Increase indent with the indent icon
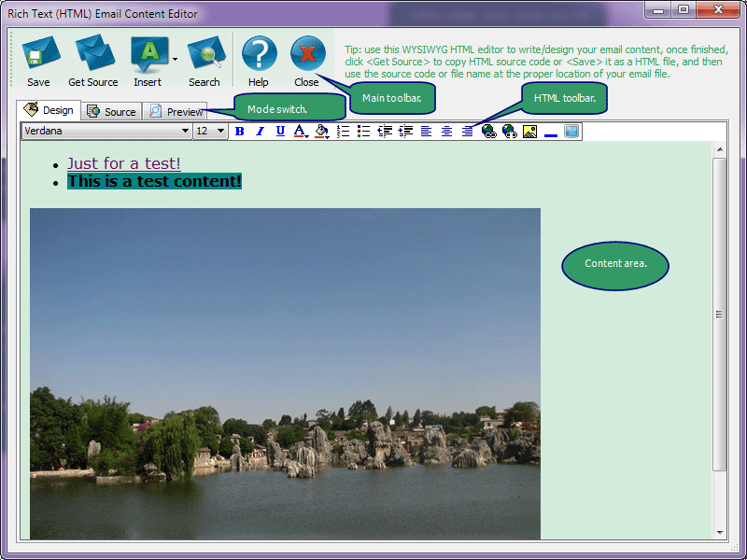The height and width of the screenshot is (560, 747). 405,132
